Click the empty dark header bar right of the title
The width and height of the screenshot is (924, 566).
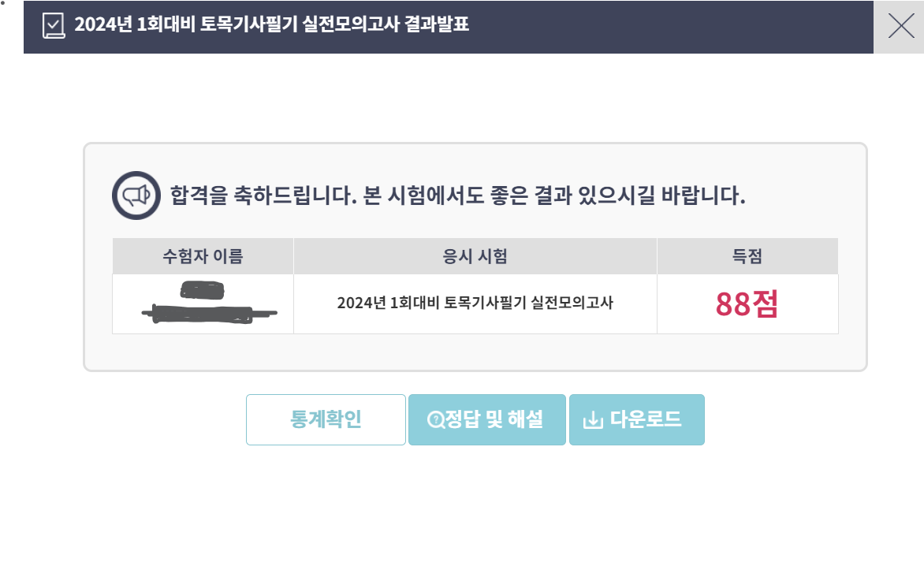671,27
